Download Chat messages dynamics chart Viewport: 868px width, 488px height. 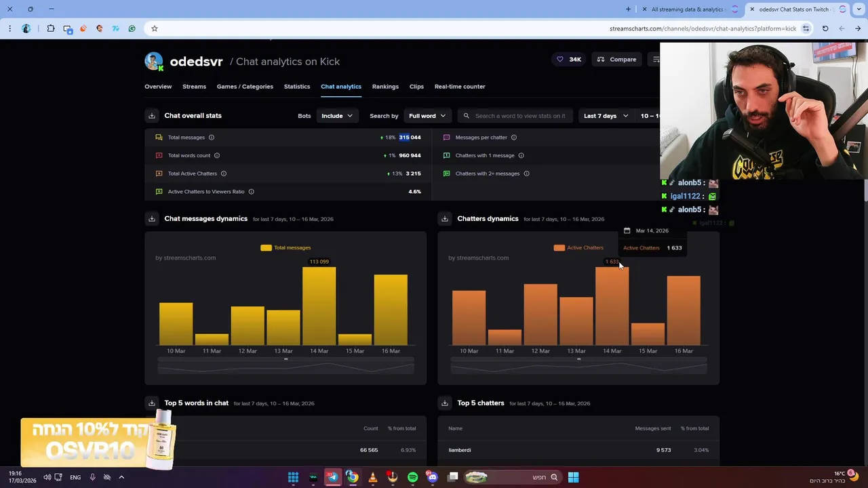(x=152, y=219)
